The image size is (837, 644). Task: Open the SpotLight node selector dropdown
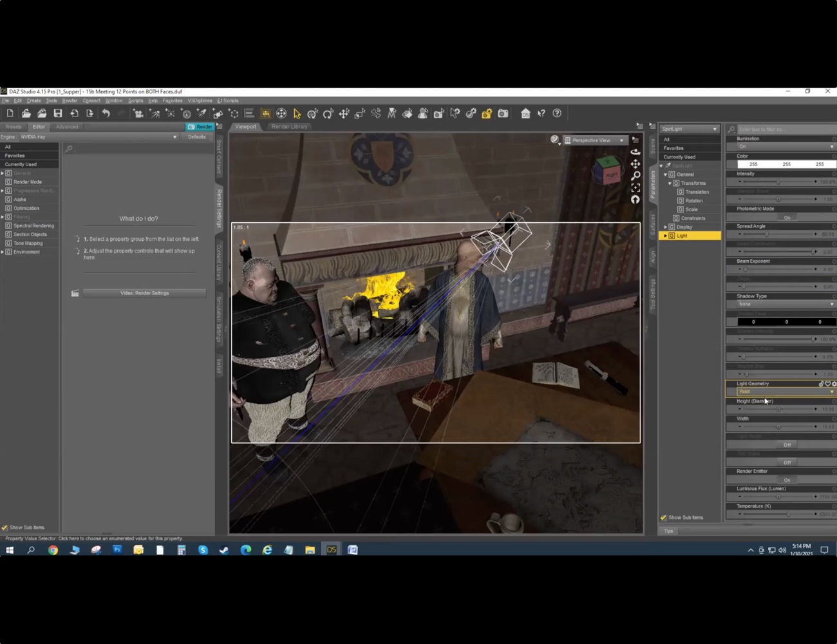coord(689,129)
